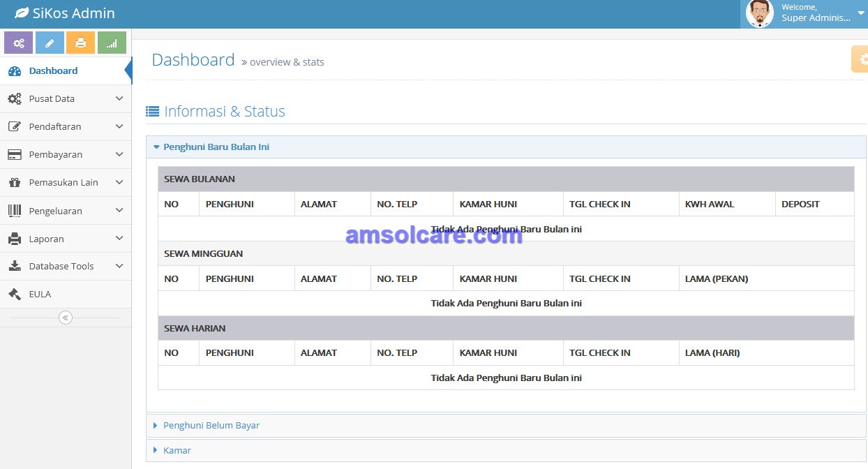
Task: Click the orange printer shortcut button
Action: tap(80, 43)
